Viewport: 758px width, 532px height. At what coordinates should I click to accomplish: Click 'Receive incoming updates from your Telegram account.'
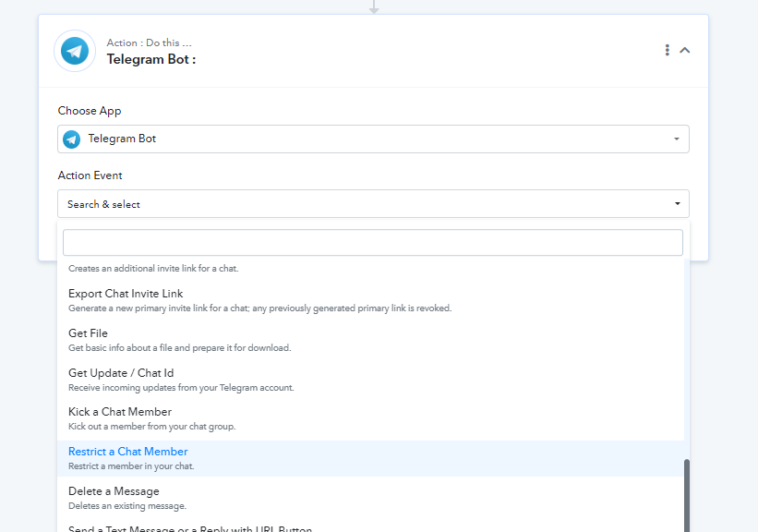click(x=181, y=387)
